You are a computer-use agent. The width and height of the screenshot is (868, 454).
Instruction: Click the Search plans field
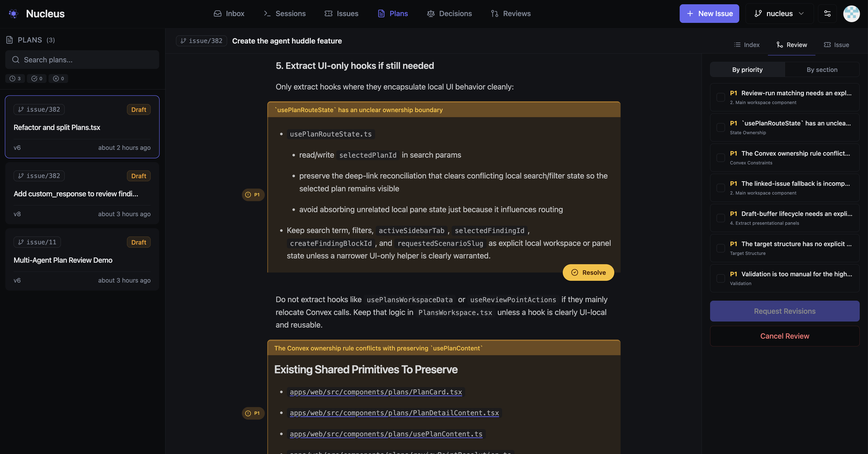82,60
